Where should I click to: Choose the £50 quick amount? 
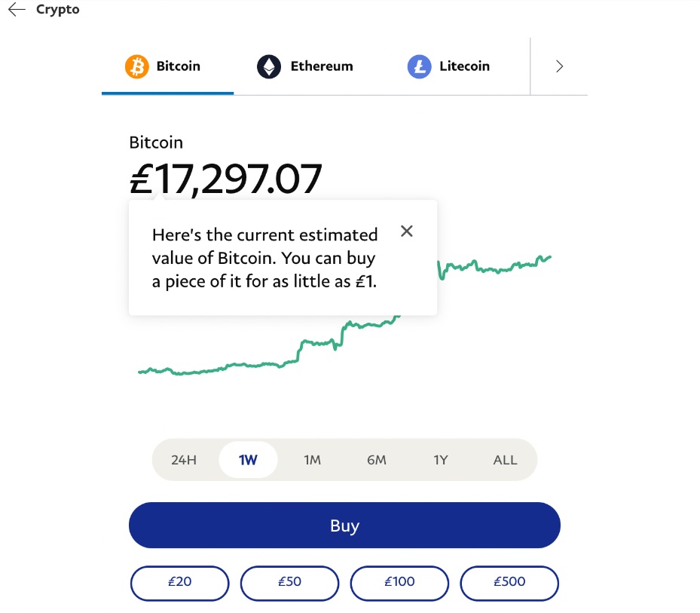[290, 583]
